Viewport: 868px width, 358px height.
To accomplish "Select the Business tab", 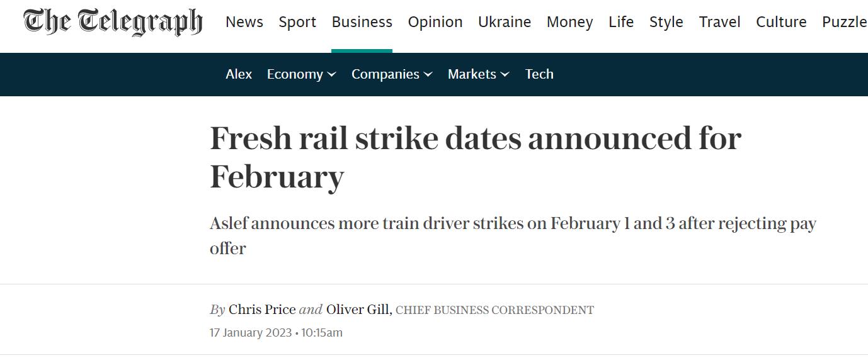I will (362, 22).
